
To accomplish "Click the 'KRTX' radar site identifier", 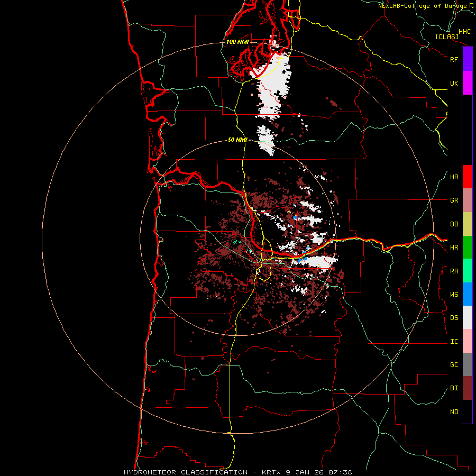I will pos(272,472).
